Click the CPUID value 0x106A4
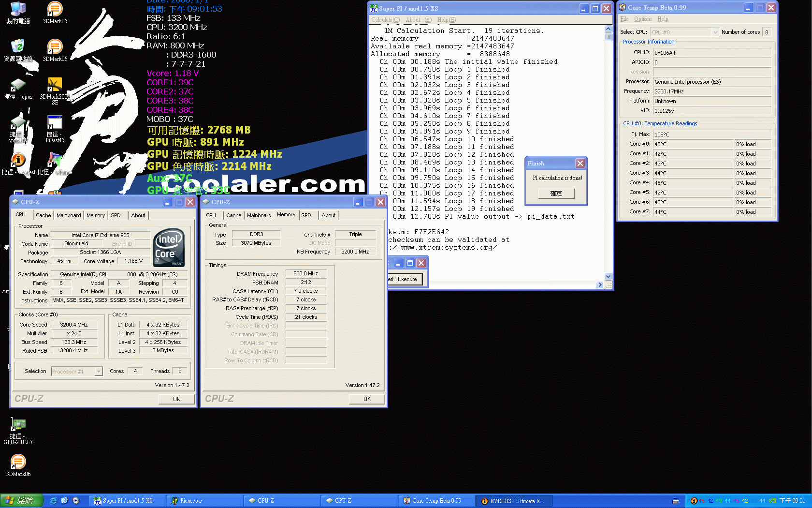The height and width of the screenshot is (508, 812). pyautogui.click(x=712, y=53)
